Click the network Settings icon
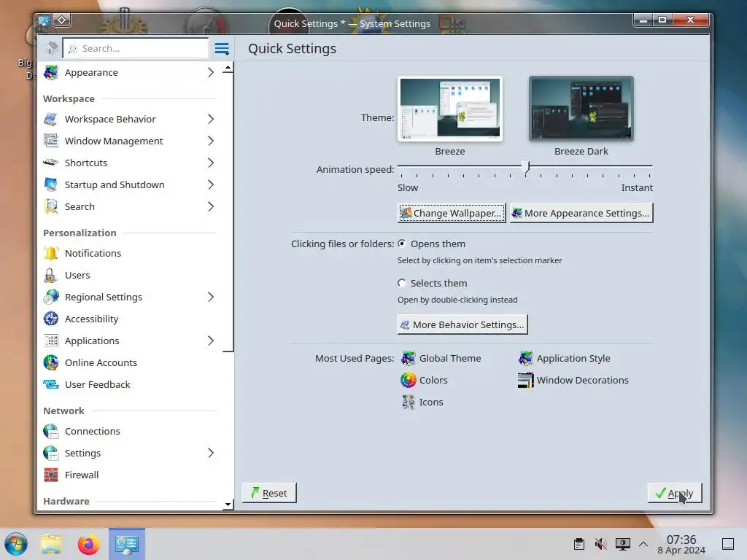747x560 pixels. [51, 454]
